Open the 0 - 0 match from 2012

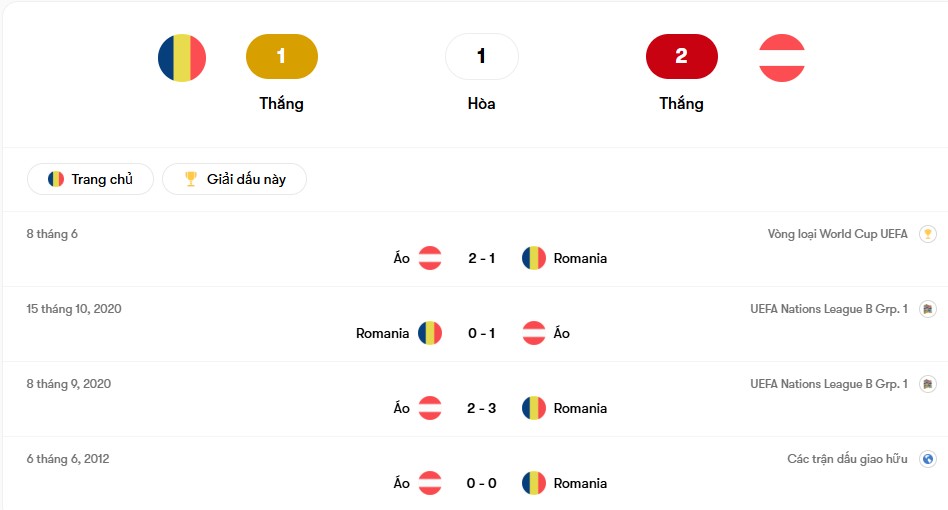(482, 483)
